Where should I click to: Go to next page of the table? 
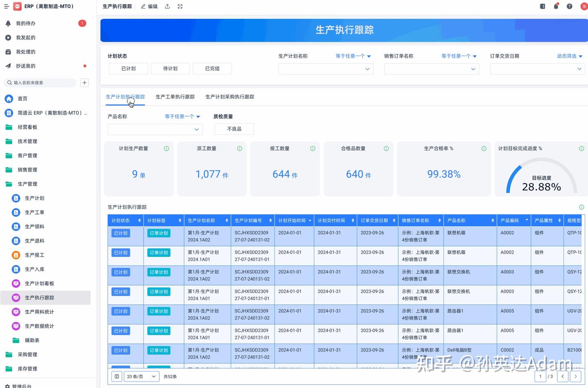tap(575, 377)
